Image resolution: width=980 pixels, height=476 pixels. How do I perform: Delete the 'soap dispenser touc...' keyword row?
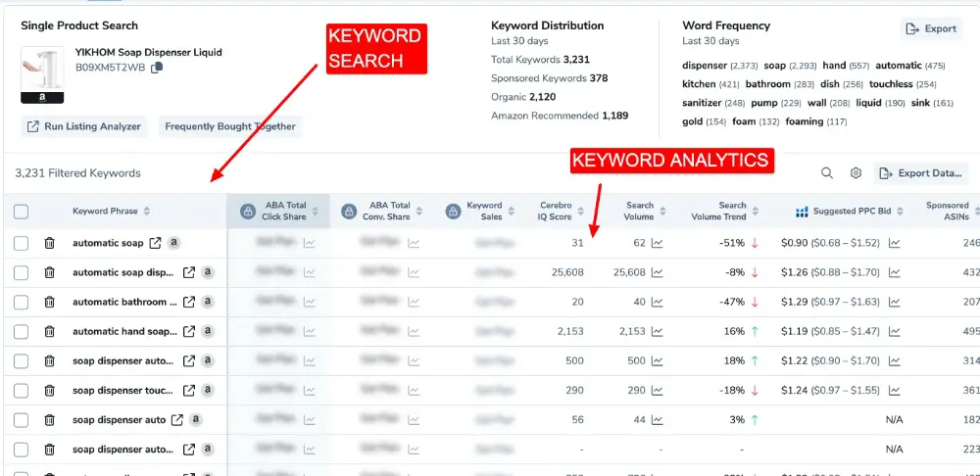pyautogui.click(x=49, y=391)
